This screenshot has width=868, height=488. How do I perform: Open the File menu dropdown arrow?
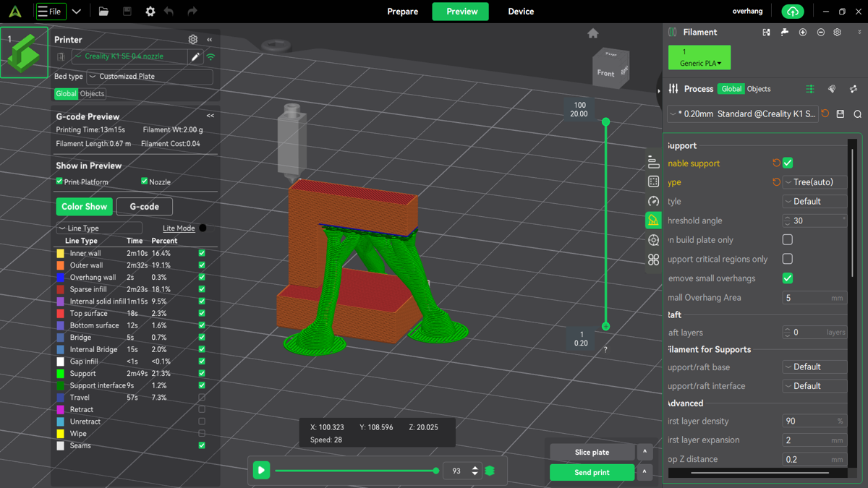click(x=76, y=12)
